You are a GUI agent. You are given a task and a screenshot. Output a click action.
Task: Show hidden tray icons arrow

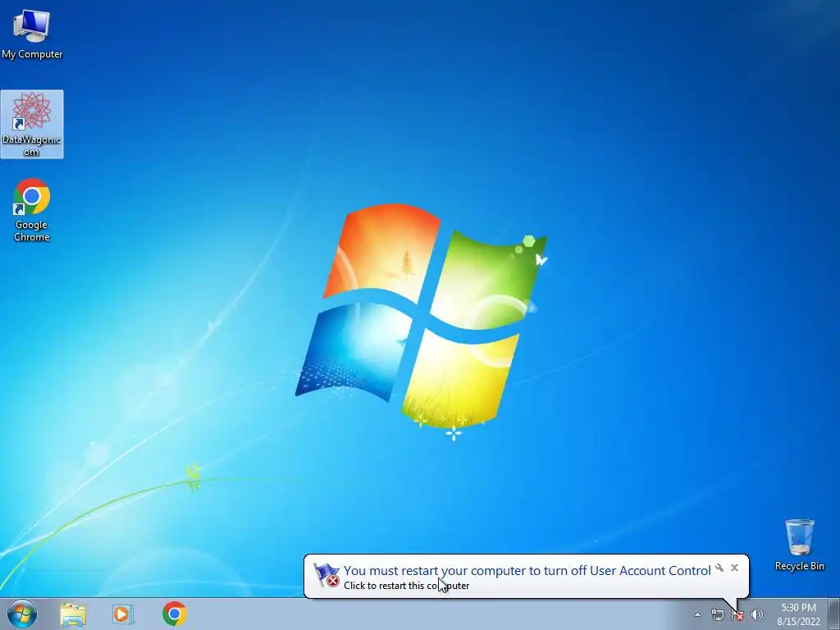coord(697,614)
